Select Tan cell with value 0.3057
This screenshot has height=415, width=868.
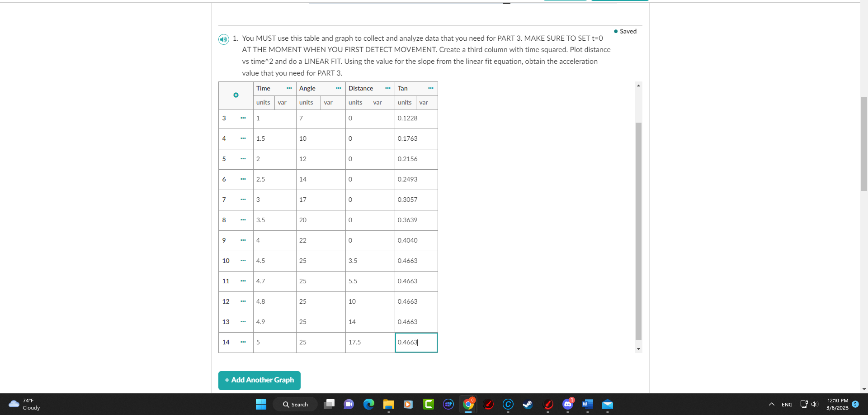(416, 200)
